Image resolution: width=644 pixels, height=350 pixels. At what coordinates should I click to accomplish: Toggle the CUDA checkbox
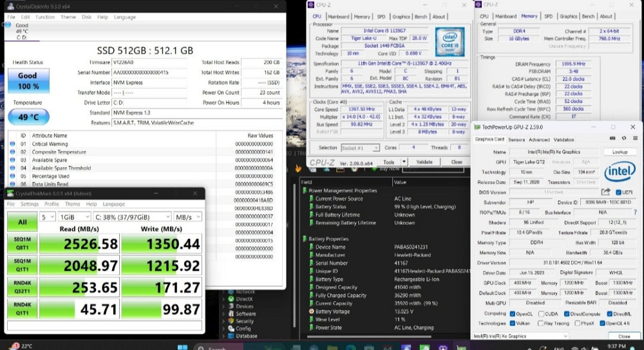pos(540,313)
